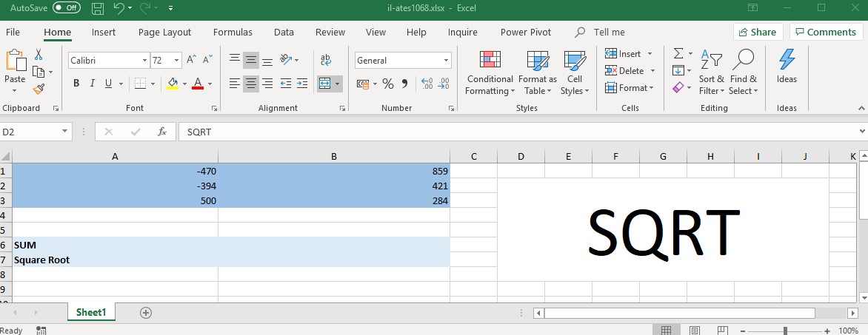Screen dimensions: 868x335
Task: Click the Wrap Text icon
Action: 326,60
